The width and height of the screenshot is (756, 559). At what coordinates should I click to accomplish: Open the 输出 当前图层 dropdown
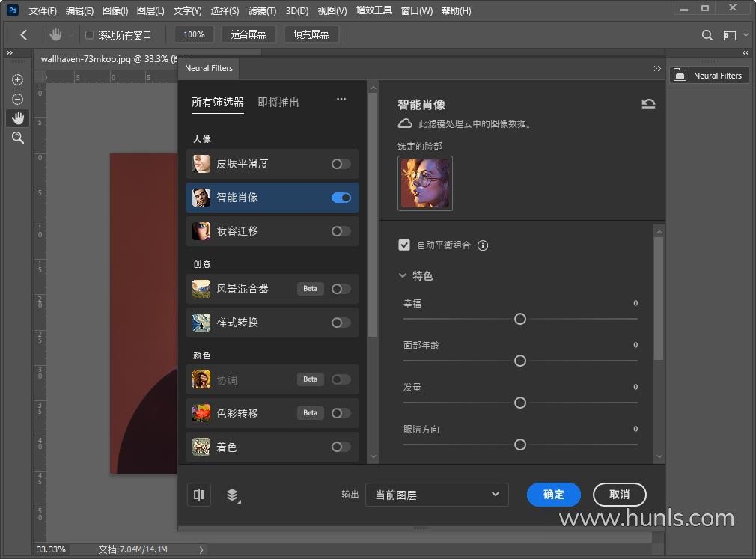point(437,495)
